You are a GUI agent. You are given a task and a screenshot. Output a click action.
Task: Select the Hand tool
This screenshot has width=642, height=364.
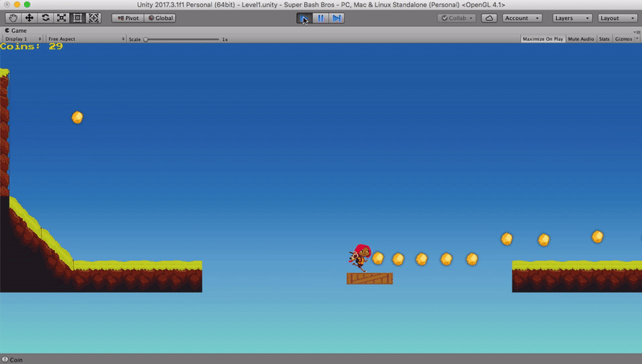pyautogui.click(x=13, y=18)
